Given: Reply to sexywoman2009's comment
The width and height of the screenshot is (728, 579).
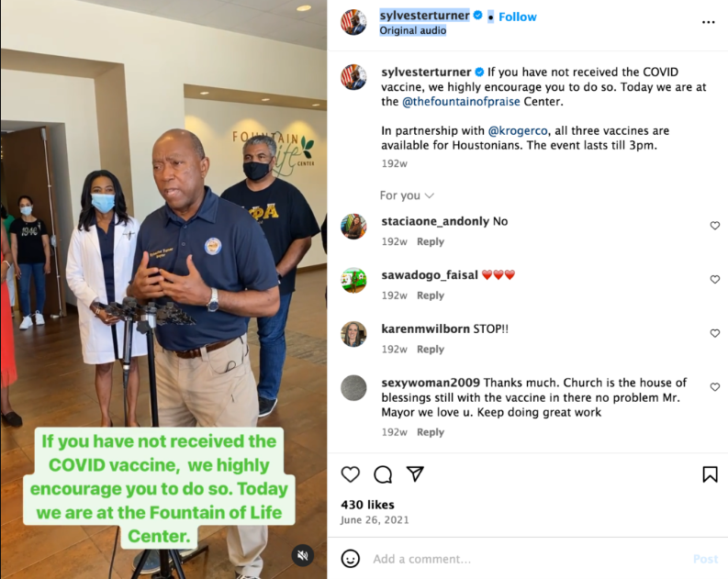Looking at the screenshot, I should pos(431,432).
